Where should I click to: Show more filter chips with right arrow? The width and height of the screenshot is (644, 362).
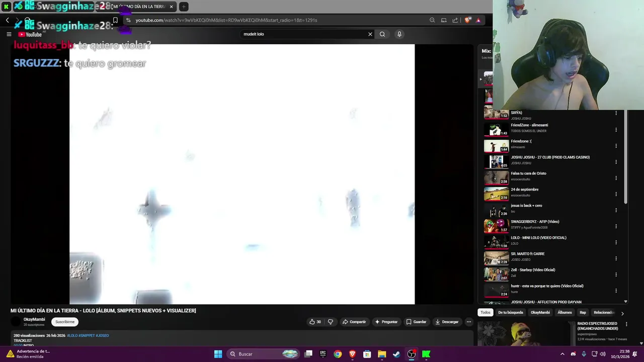pyautogui.click(x=622, y=313)
